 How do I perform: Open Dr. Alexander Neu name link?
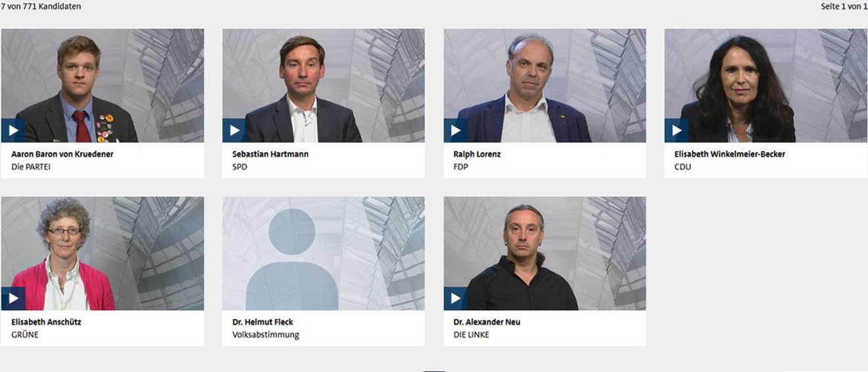point(487,322)
